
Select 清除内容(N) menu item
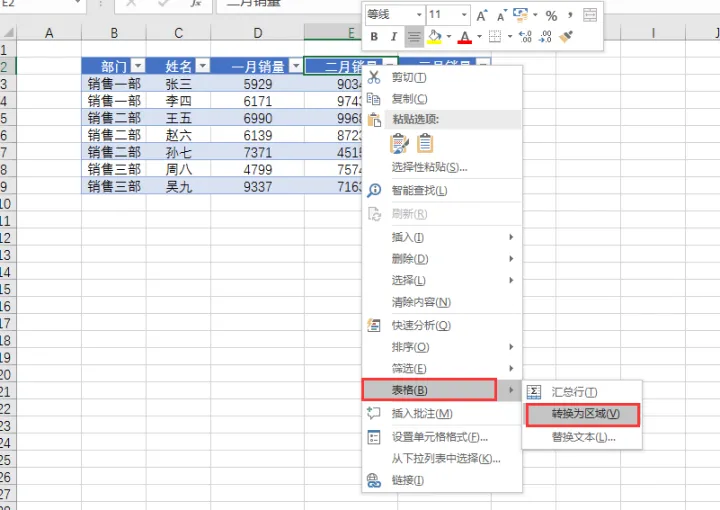coord(442,303)
